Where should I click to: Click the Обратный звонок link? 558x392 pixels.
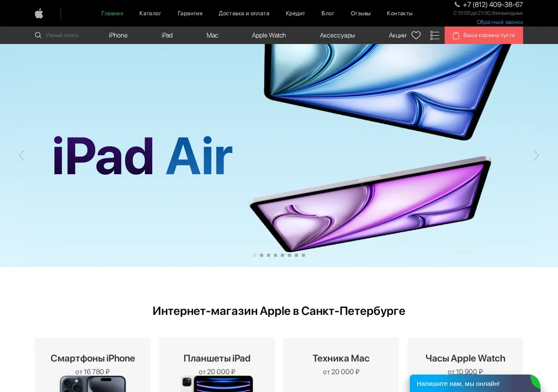point(500,22)
